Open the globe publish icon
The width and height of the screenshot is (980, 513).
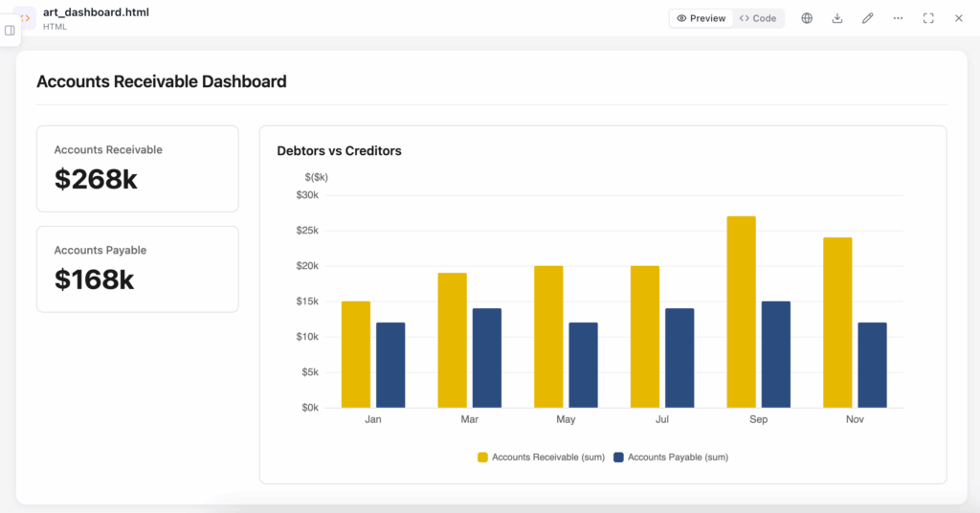807,18
